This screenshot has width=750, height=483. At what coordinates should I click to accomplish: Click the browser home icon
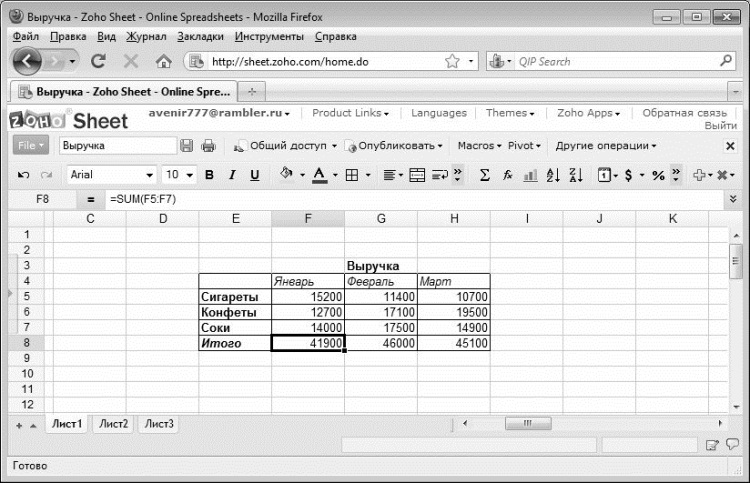tap(164, 61)
